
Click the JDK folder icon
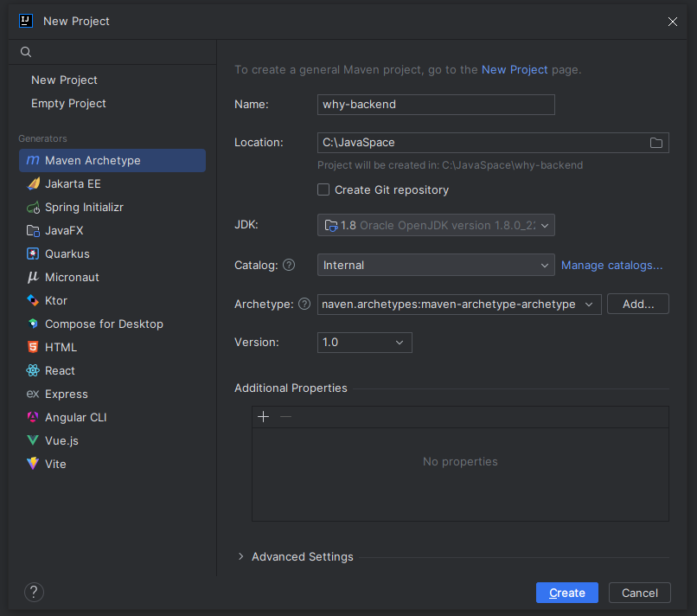point(331,226)
